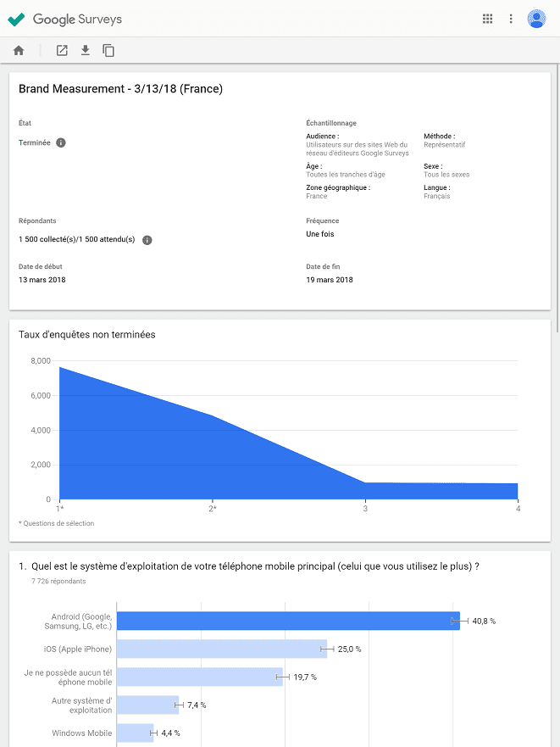Click the Google Surveys checkmark logo
This screenshot has width=560, height=747.
pos(16,19)
